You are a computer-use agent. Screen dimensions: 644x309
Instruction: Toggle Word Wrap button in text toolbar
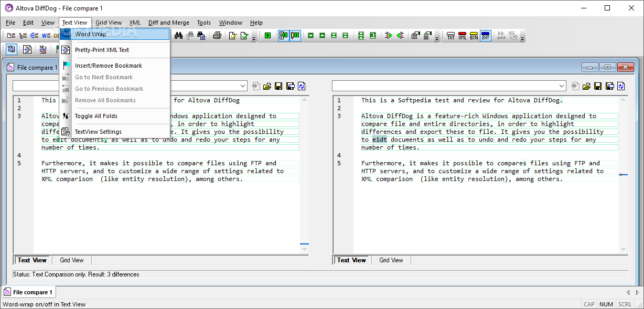tap(12, 49)
